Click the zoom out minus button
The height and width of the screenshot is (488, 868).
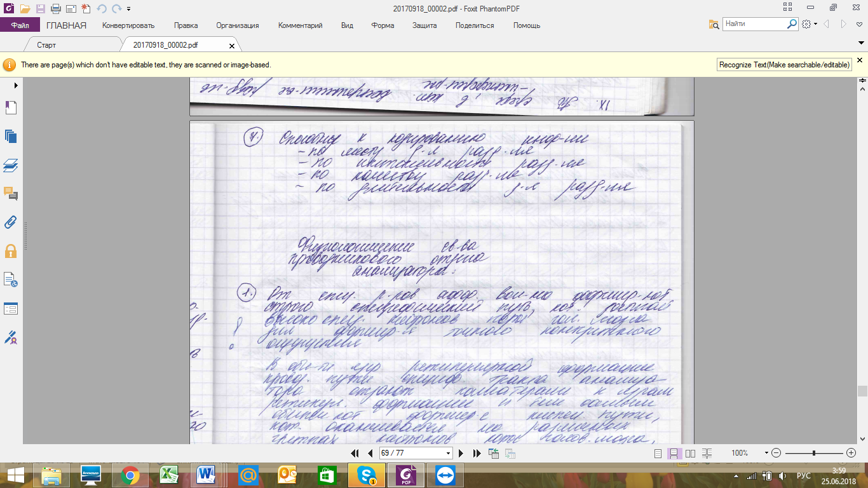click(x=776, y=453)
